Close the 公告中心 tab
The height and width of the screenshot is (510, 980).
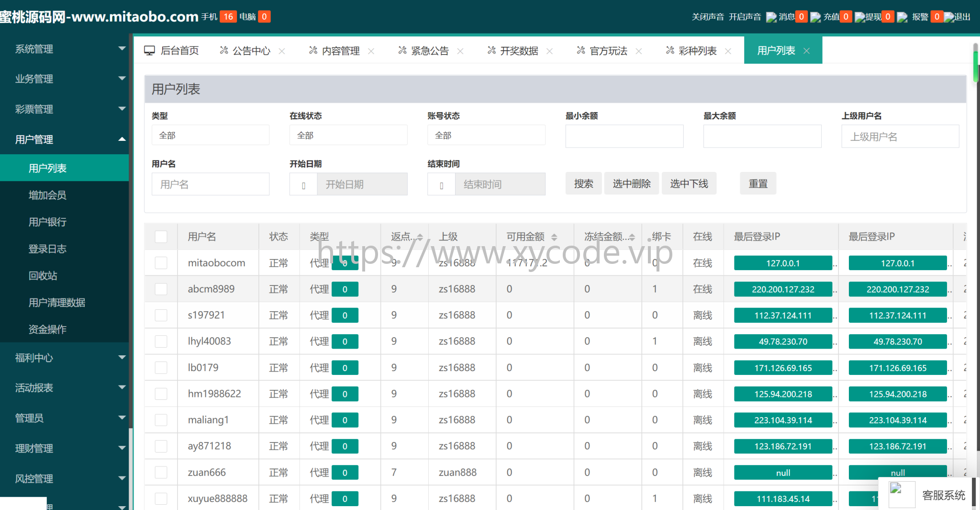click(x=282, y=51)
